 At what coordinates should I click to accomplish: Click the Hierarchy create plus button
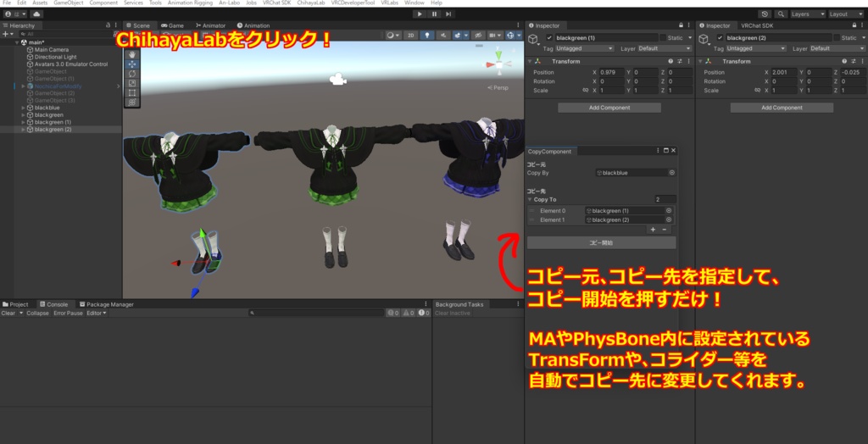point(7,35)
